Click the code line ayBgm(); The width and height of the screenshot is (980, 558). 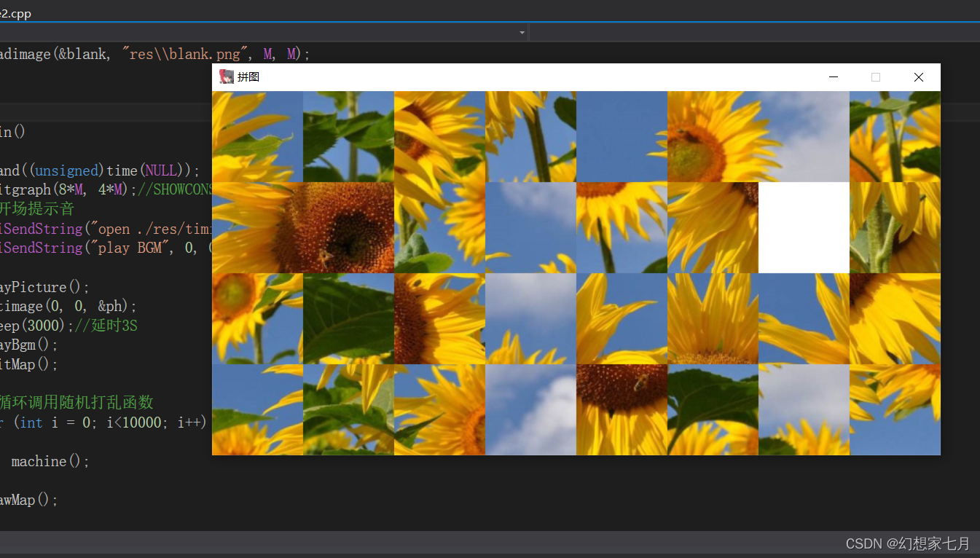point(29,345)
